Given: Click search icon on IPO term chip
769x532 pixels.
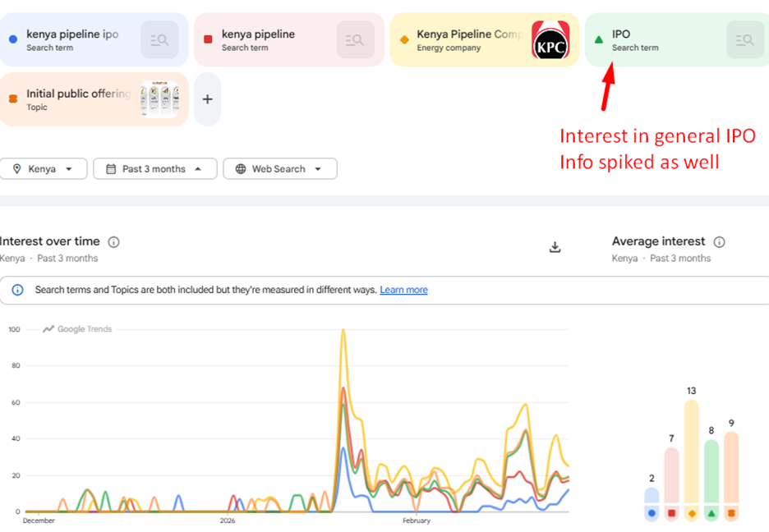Looking at the screenshot, I should [746, 39].
